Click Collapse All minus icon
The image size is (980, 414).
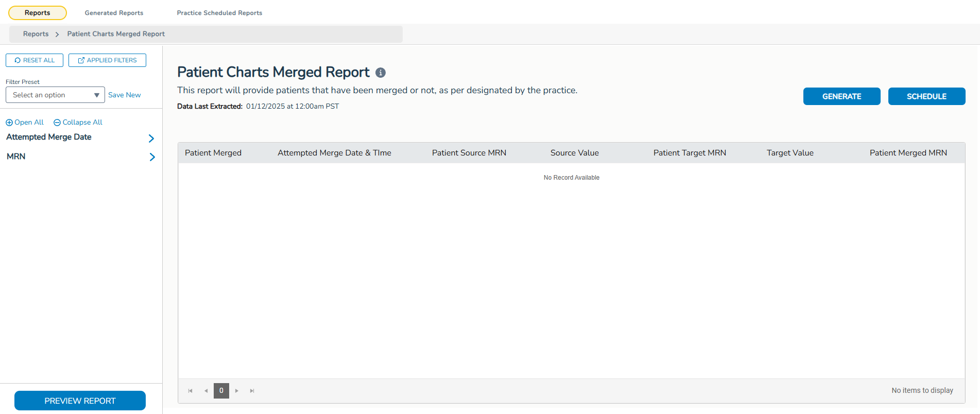[57, 123]
